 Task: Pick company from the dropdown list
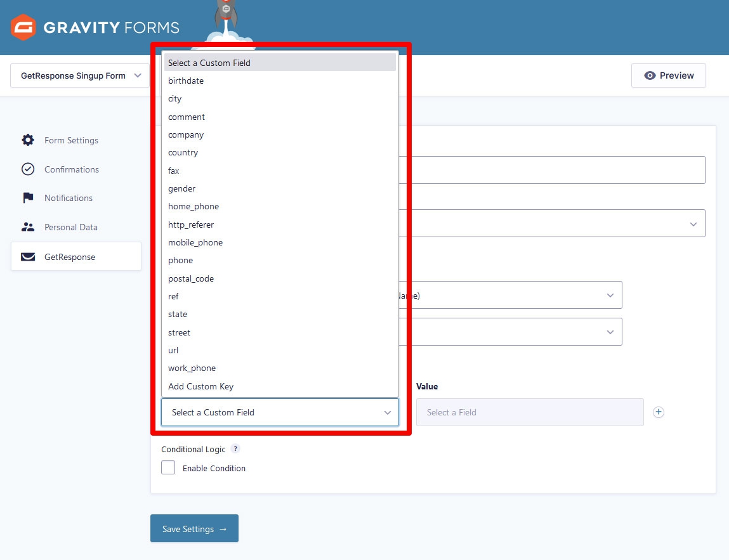pyautogui.click(x=280, y=135)
